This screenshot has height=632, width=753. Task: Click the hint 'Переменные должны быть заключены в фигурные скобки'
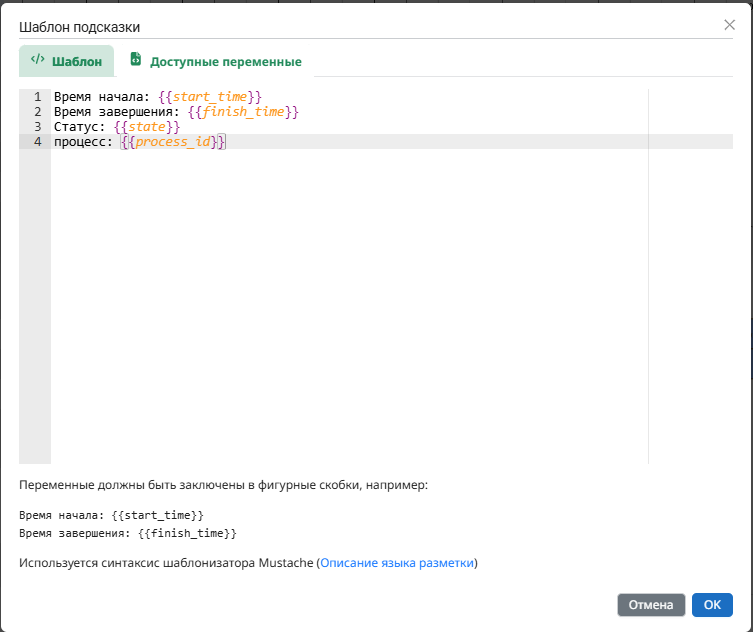[x=191, y=485]
